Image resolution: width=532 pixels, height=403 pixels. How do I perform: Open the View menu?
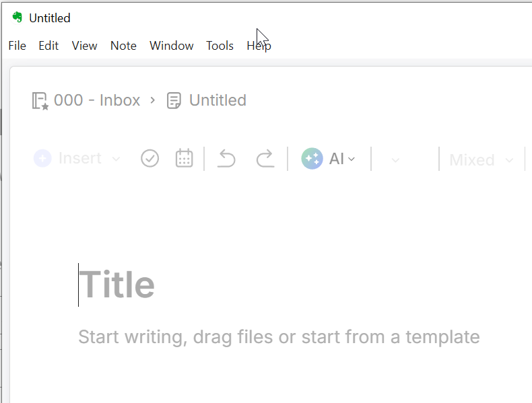pos(84,46)
